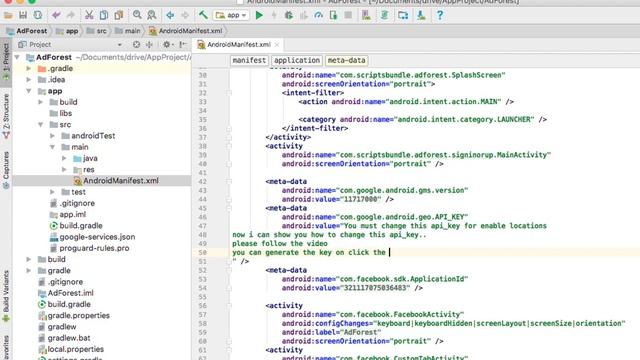Click the Profile app gauge icon

(x=318, y=16)
